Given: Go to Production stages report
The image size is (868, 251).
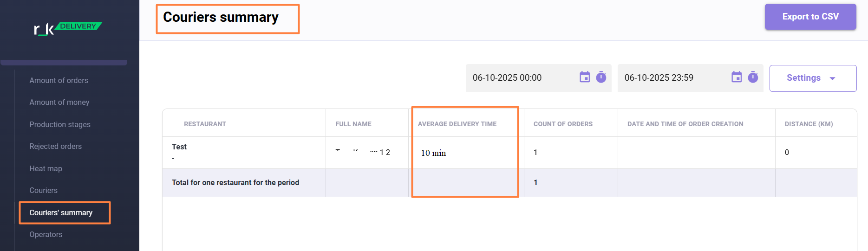Looking at the screenshot, I should coord(60,124).
